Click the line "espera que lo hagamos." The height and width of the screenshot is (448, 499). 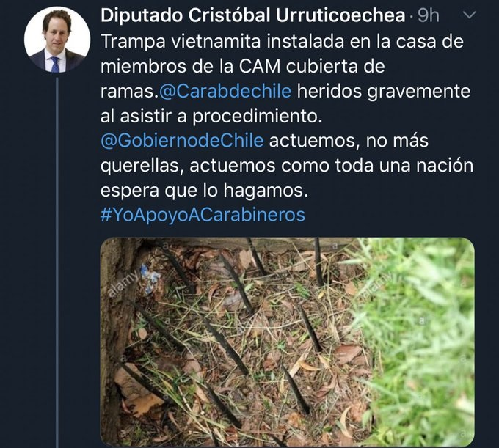coord(205,191)
